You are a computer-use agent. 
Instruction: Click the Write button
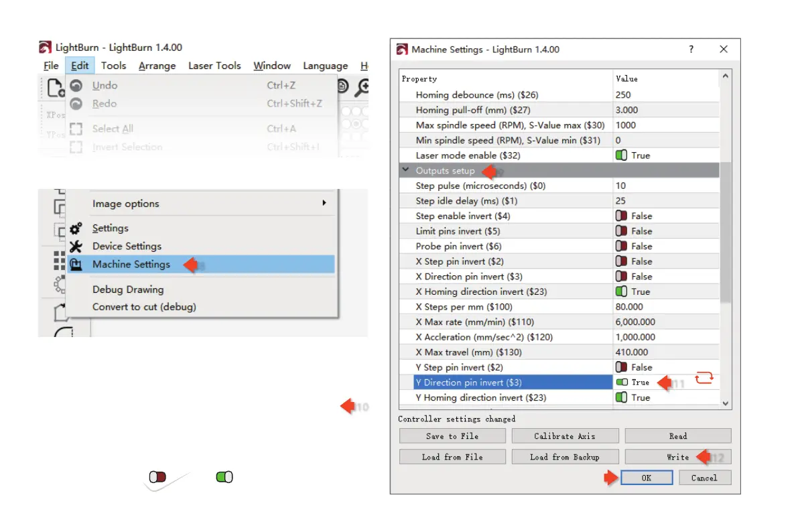click(678, 457)
